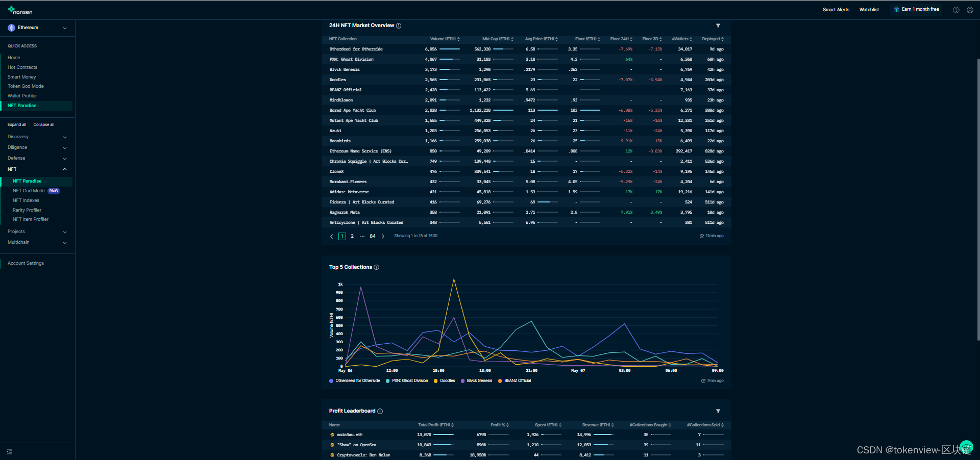
Task: Sort by Avg Price (ETH) column
Action: pos(542,39)
